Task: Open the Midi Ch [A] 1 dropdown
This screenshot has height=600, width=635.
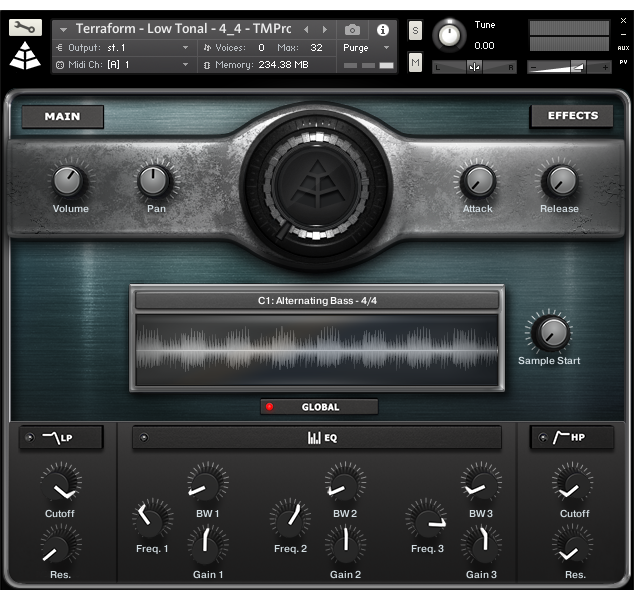Action: pyautogui.click(x=185, y=65)
